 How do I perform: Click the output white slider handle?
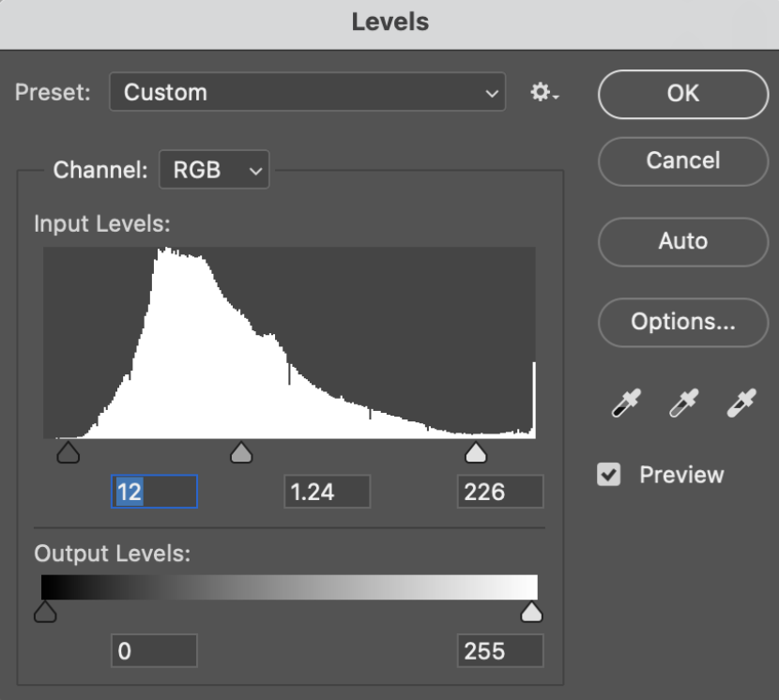pyautogui.click(x=531, y=612)
